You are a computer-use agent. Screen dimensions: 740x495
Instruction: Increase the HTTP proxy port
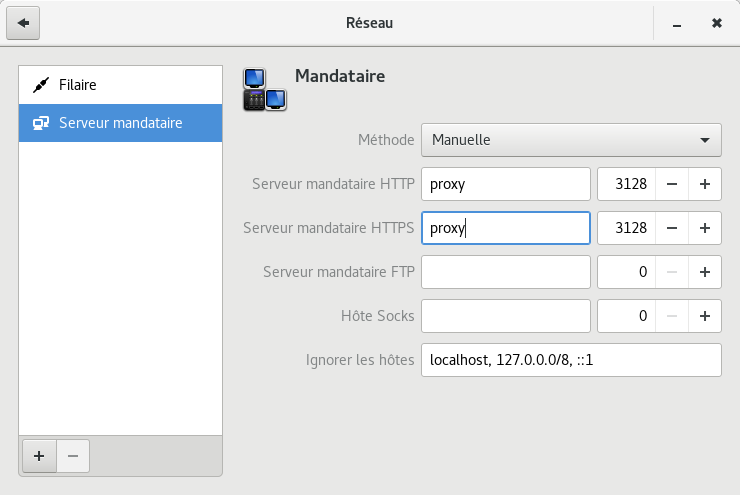pyautogui.click(x=705, y=184)
